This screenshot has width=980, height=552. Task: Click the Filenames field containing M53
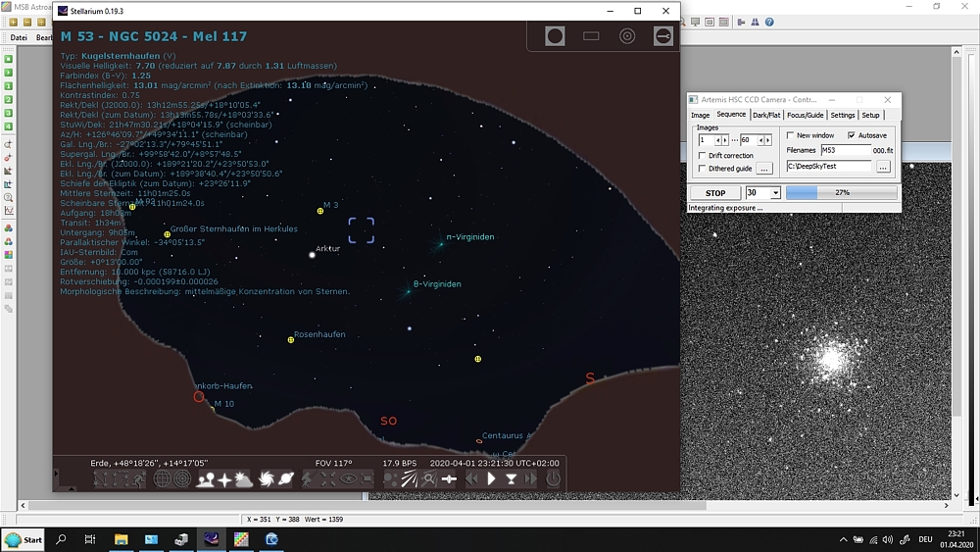[844, 151]
